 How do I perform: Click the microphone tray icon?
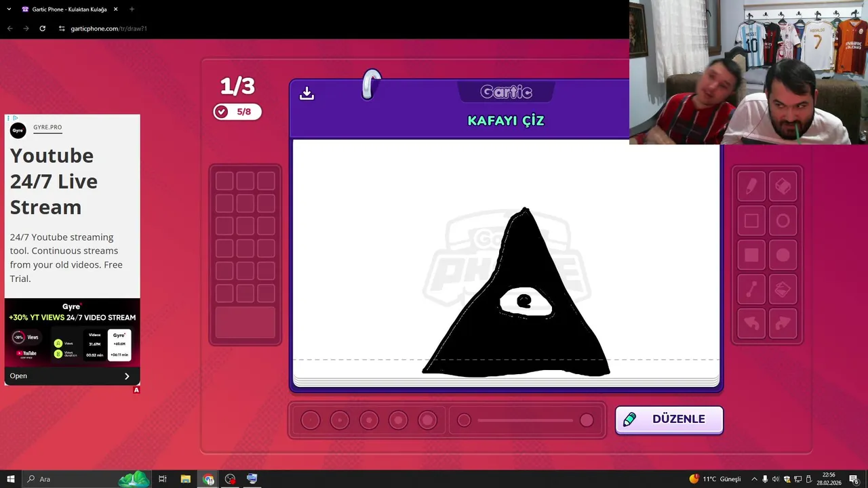(765, 479)
